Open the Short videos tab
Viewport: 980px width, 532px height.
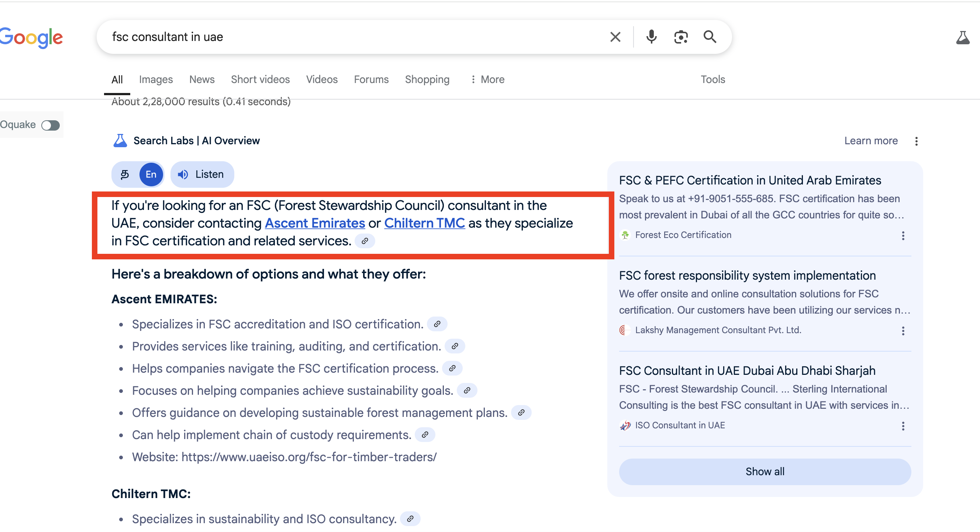(260, 79)
